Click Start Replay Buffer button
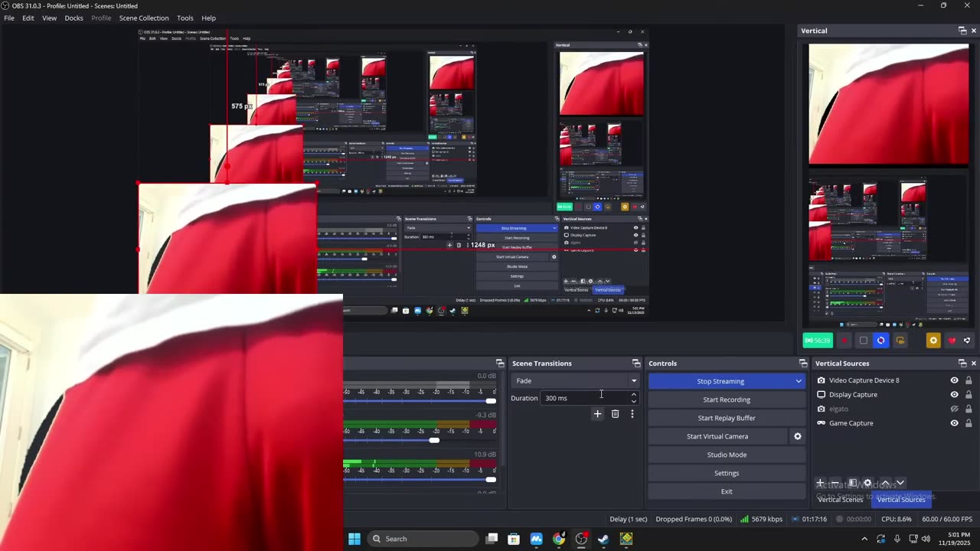The width and height of the screenshot is (980, 551). coord(727,418)
